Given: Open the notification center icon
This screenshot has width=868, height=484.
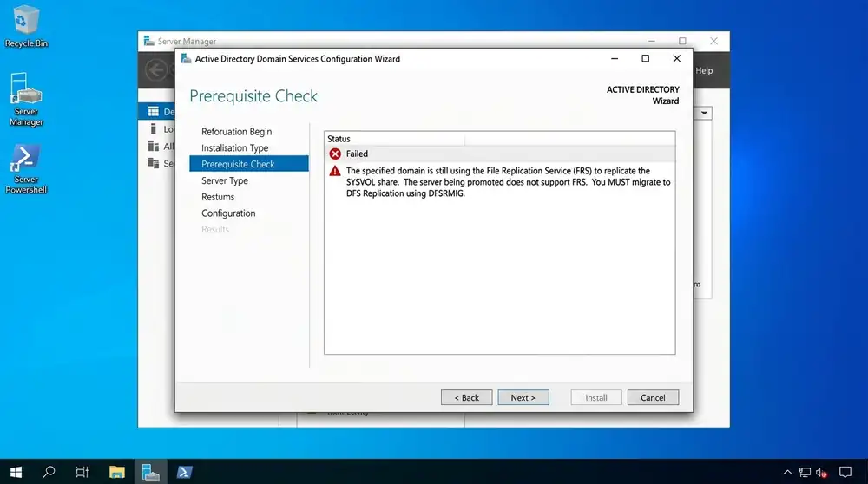Looking at the screenshot, I should pos(845,472).
